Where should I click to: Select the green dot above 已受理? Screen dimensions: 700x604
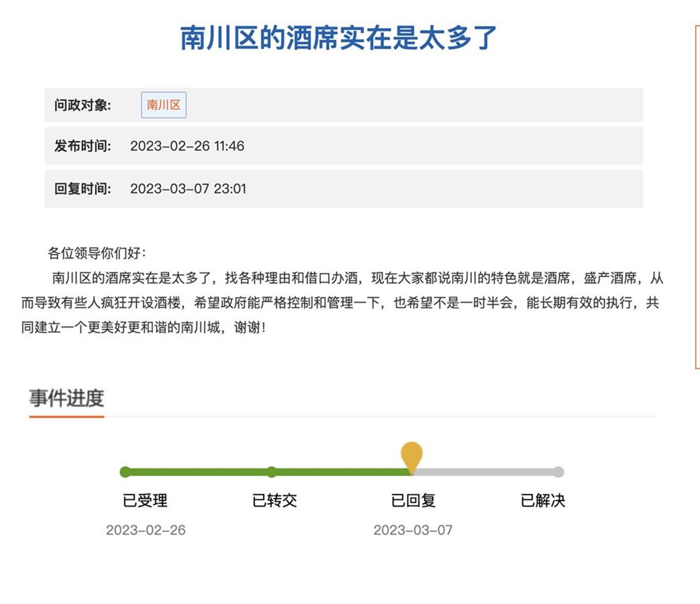click(x=125, y=472)
